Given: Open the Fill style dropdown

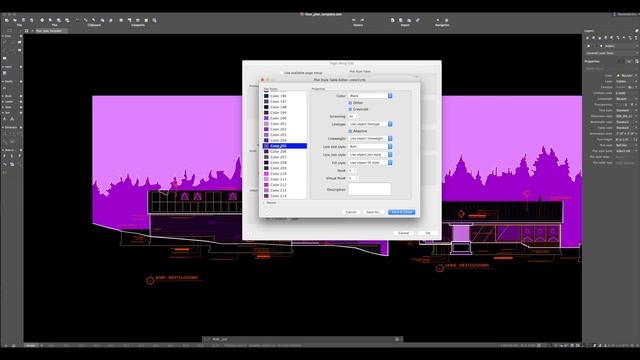Looking at the screenshot, I should (370, 162).
